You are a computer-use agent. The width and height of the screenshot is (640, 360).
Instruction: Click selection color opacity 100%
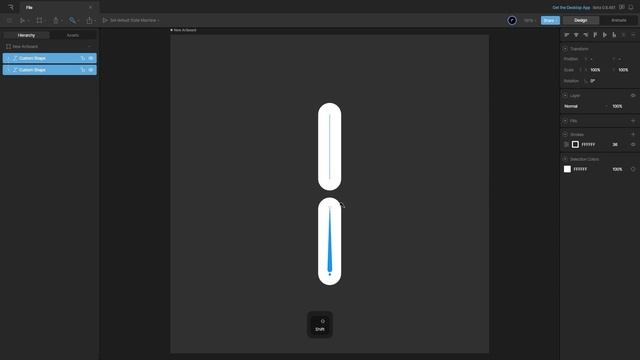(x=618, y=169)
